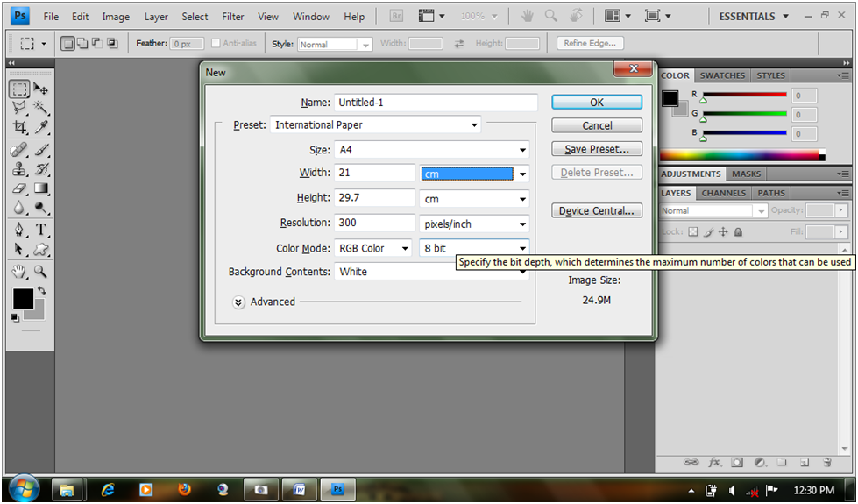Click the Device Central button

(x=597, y=210)
